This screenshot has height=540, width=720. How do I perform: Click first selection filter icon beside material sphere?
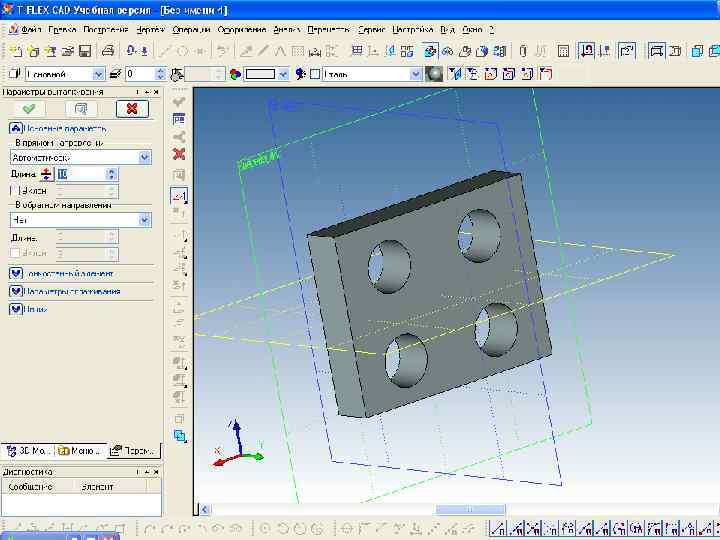[455, 74]
